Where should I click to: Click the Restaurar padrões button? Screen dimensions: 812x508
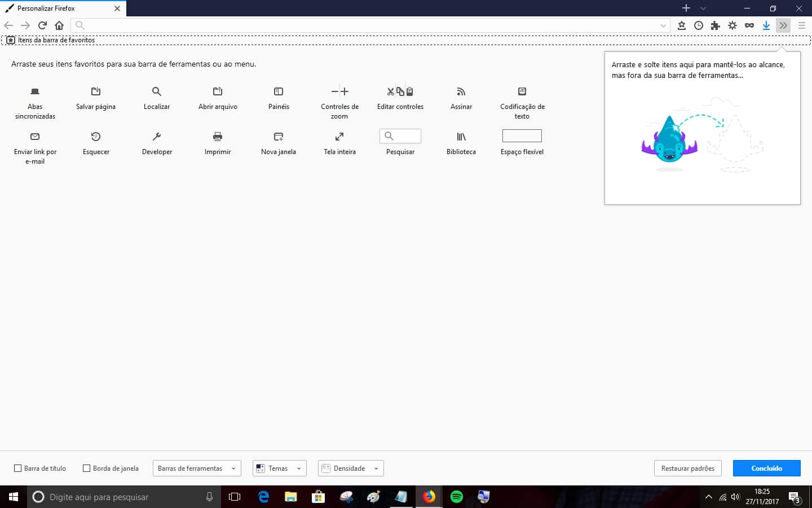point(688,468)
